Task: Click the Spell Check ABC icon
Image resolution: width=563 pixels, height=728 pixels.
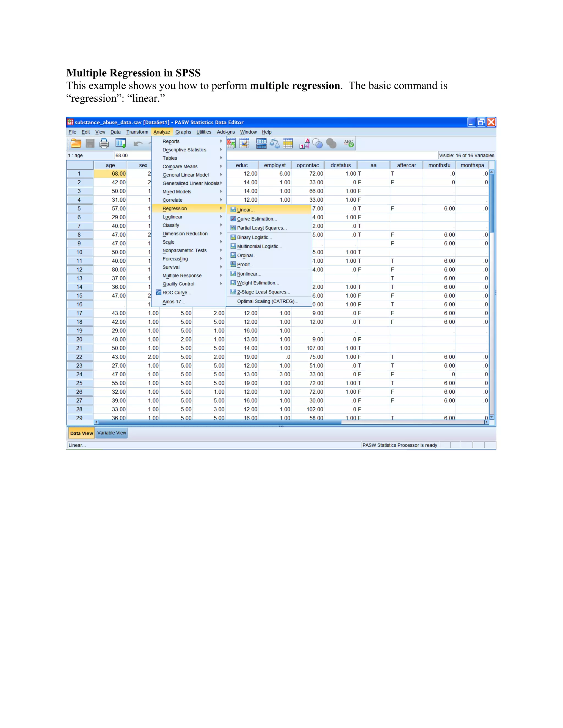Action: click(x=349, y=143)
